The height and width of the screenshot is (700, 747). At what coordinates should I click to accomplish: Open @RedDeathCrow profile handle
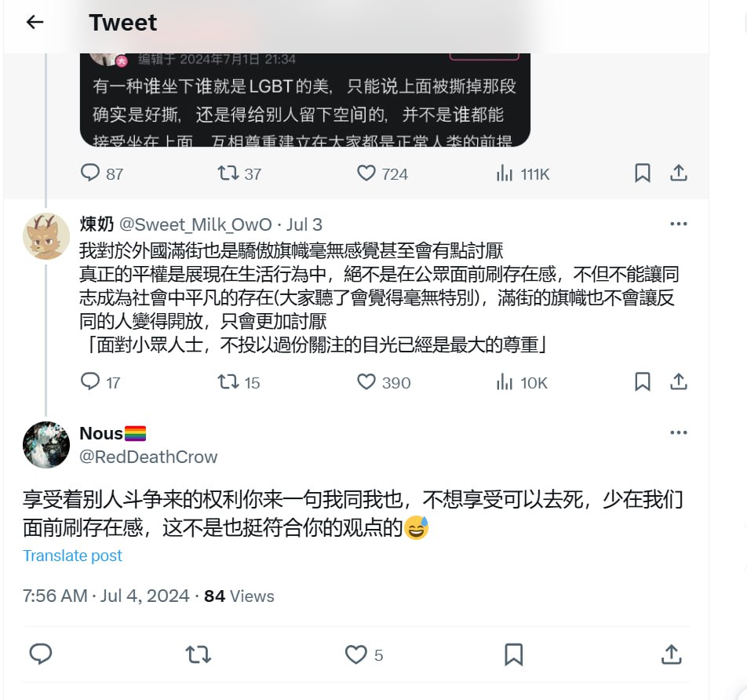(148, 457)
